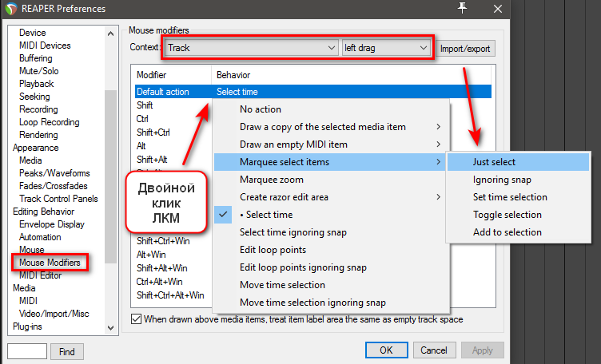
Task: Select Loop Recording in the list
Action: coord(50,122)
